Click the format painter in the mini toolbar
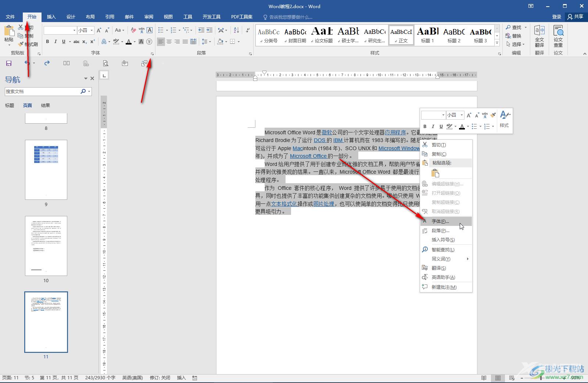The width and height of the screenshot is (588, 383). coord(493,115)
